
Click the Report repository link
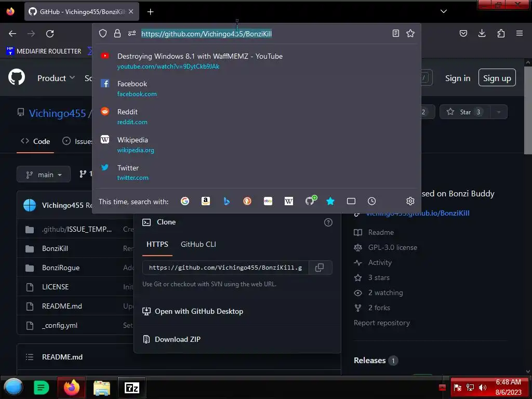pos(382,323)
